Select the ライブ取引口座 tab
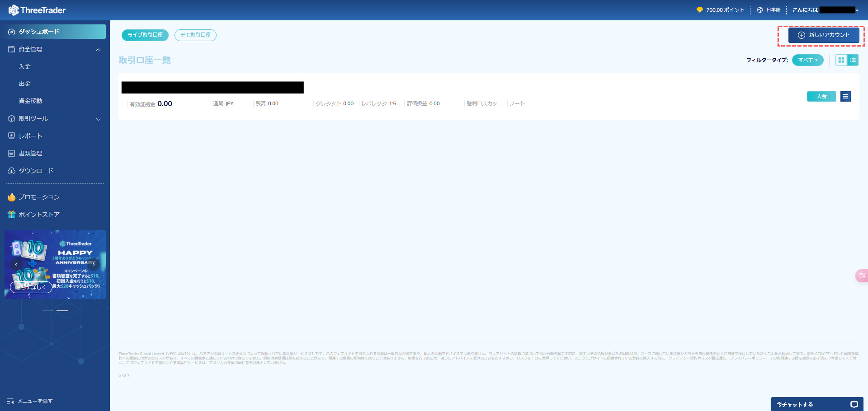This screenshot has height=411, width=868. click(145, 35)
